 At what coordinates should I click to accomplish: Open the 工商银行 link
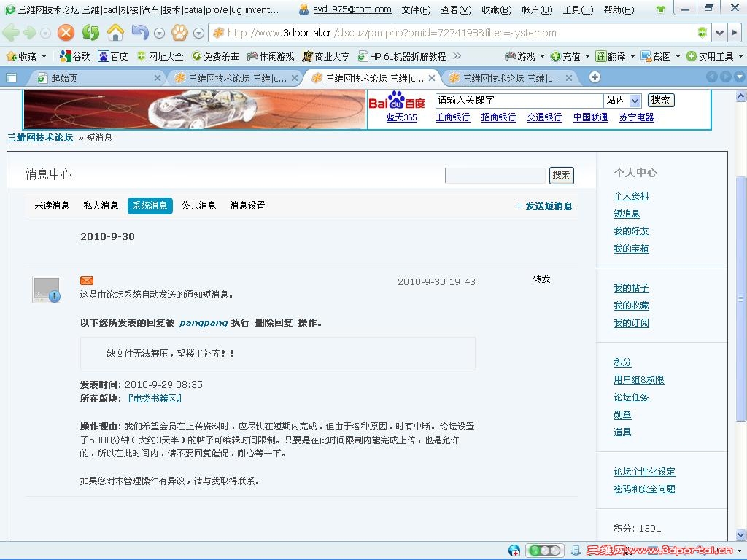click(452, 117)
